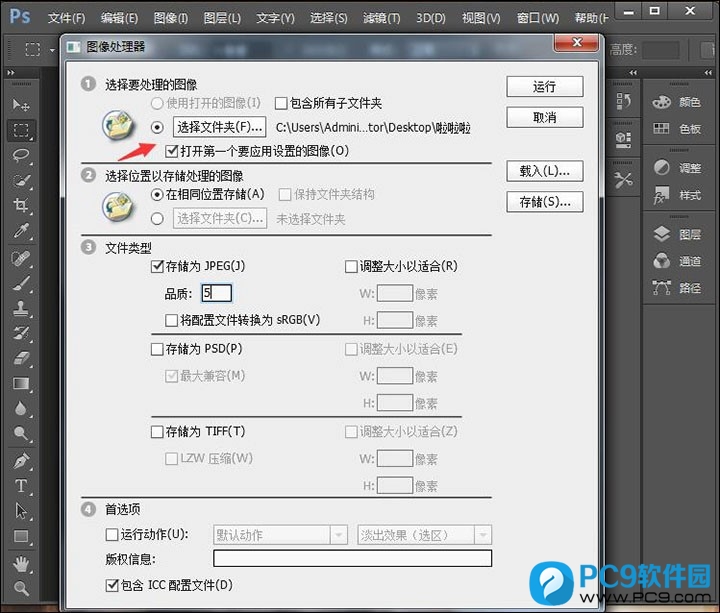Image resolution: width=720 pixels, height=613 pixels.
Task: Open the 样式 styles panel
Action: tap(677, 195)
